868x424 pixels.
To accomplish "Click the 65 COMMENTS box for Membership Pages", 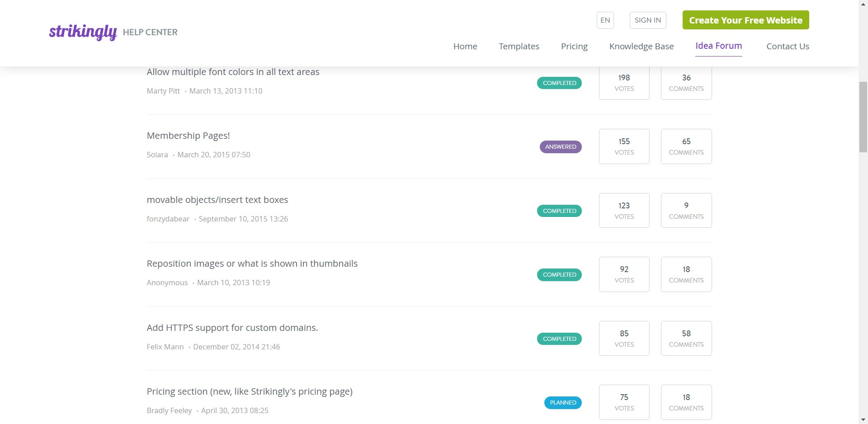I will pos(686,146).
